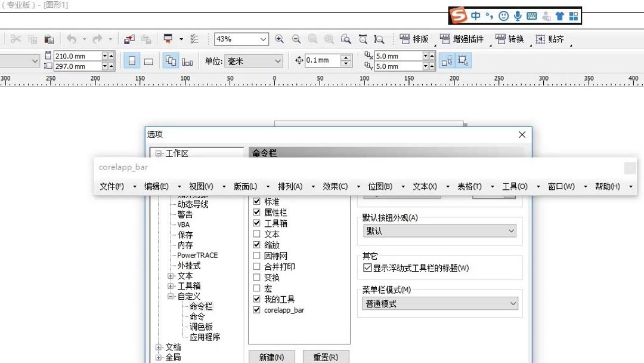Disable 显示浮动式工具栏的标题 option

click(368, 268)
